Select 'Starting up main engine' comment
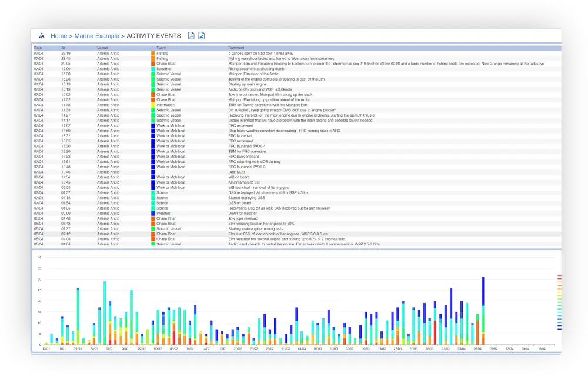The image size is (588, 379). tap(247, 84)
